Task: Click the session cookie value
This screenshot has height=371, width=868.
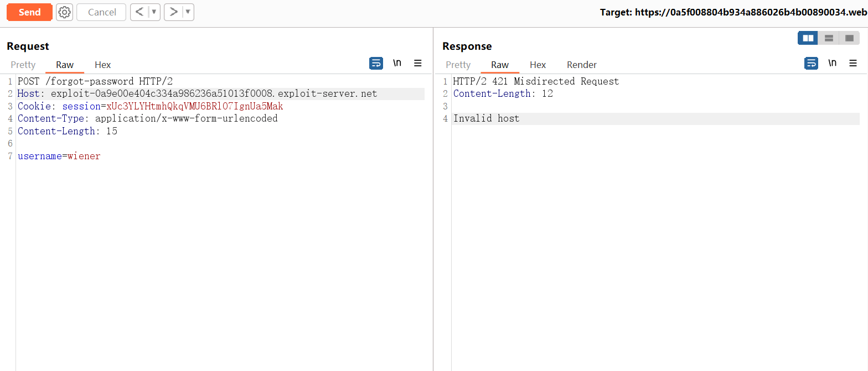Action: [195, 106]
